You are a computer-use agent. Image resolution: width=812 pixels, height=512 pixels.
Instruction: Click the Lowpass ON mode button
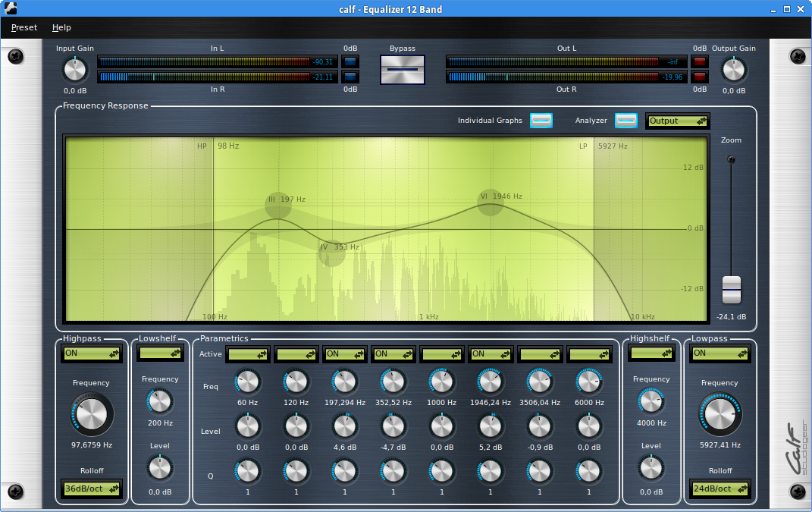coord(720,353)
